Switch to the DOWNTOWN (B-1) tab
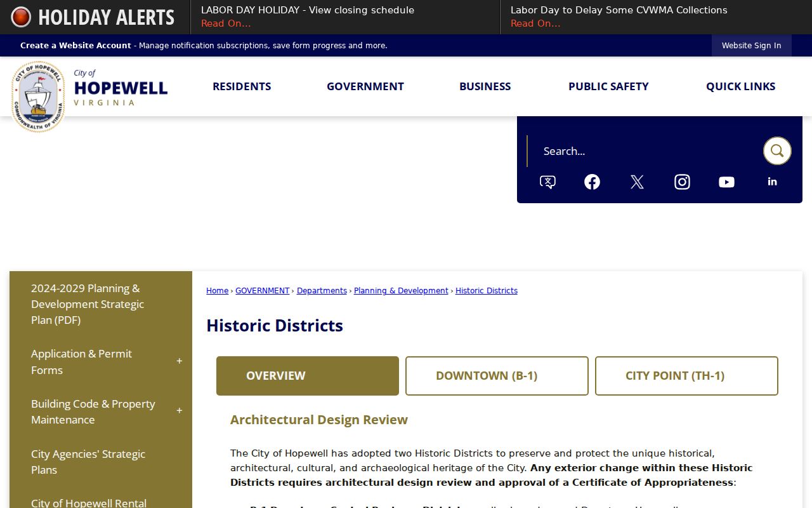The image size is (812, 508). coord(497,376)
